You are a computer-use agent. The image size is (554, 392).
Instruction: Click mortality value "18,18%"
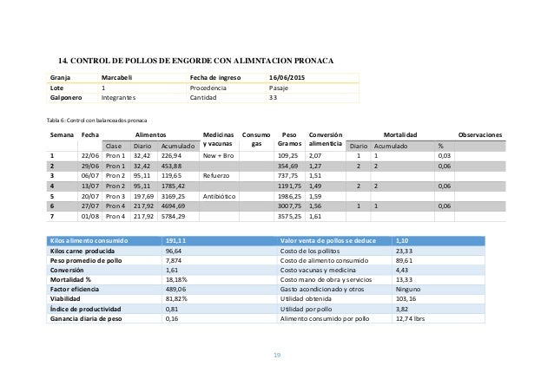[176, 279]
